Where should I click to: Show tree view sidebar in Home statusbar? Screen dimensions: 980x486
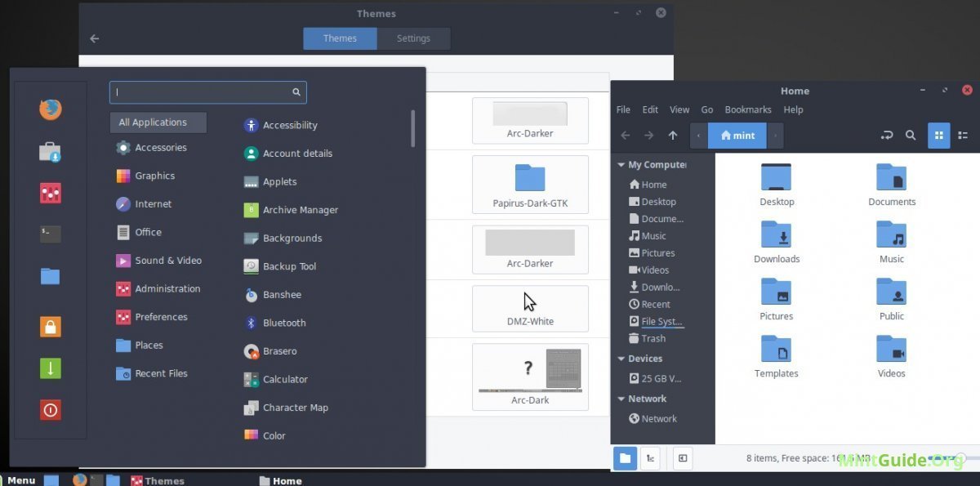tap(650, 458)
